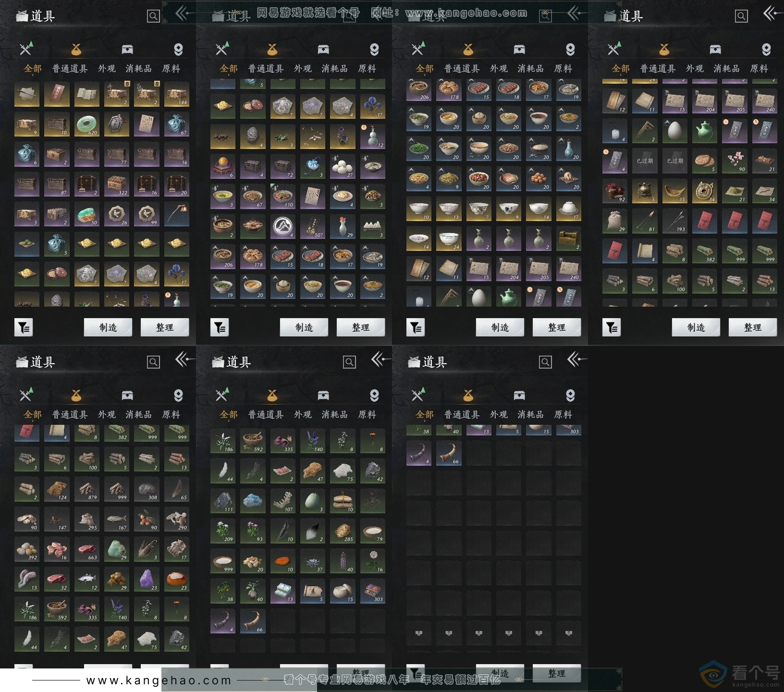Switch to 消耗品 tab in the third top panel
Image resolution: width=784 pixels, height=692 pixels.
click(531, 69)
